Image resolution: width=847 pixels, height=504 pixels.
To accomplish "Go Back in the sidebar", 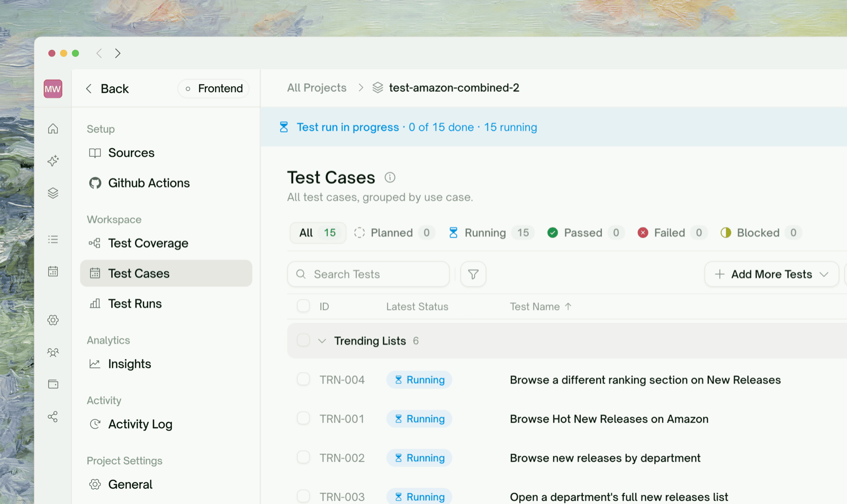I will 107,88.
